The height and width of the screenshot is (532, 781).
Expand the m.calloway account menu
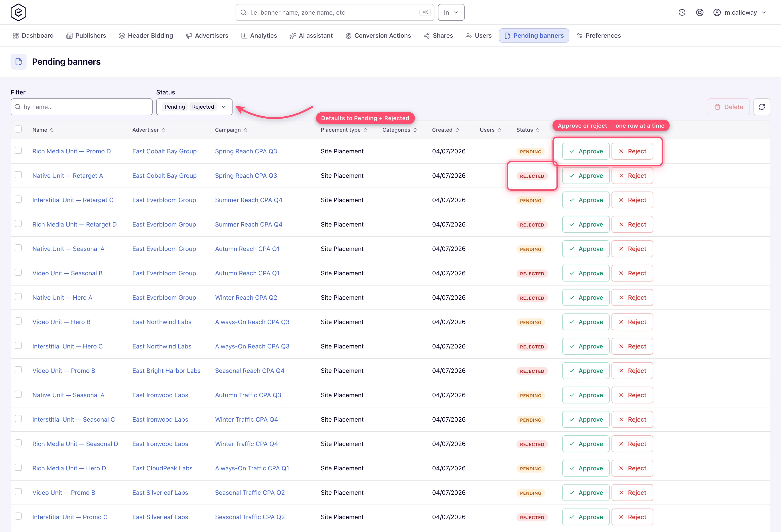tap(739, 12)
